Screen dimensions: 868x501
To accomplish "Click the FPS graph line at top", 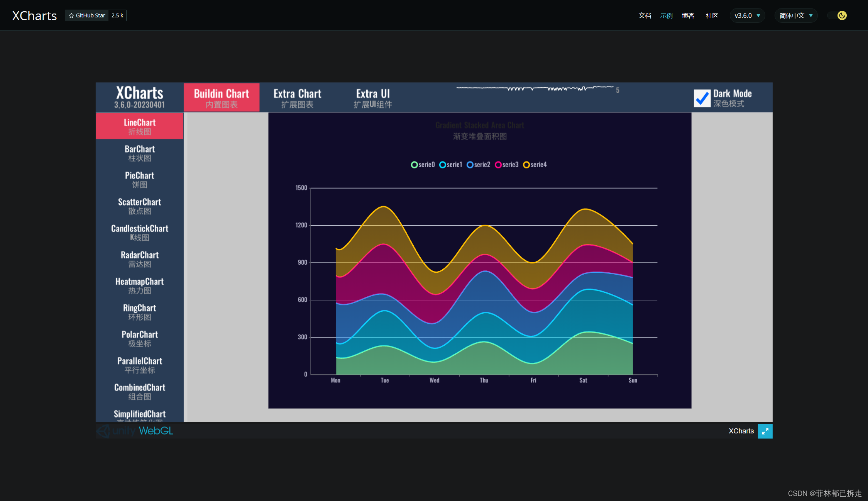I will (x=535, y=88).
